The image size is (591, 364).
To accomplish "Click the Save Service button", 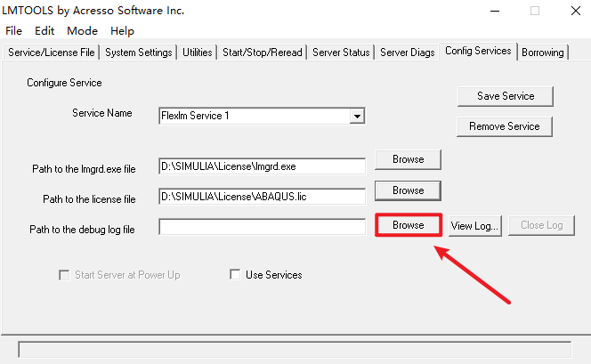I will point(506,96).
